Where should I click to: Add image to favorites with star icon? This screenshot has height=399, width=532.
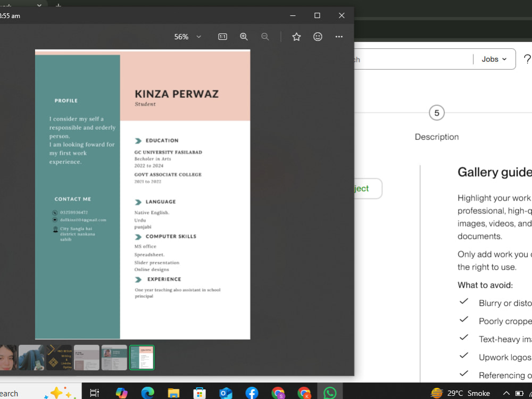tap(296, 37)
